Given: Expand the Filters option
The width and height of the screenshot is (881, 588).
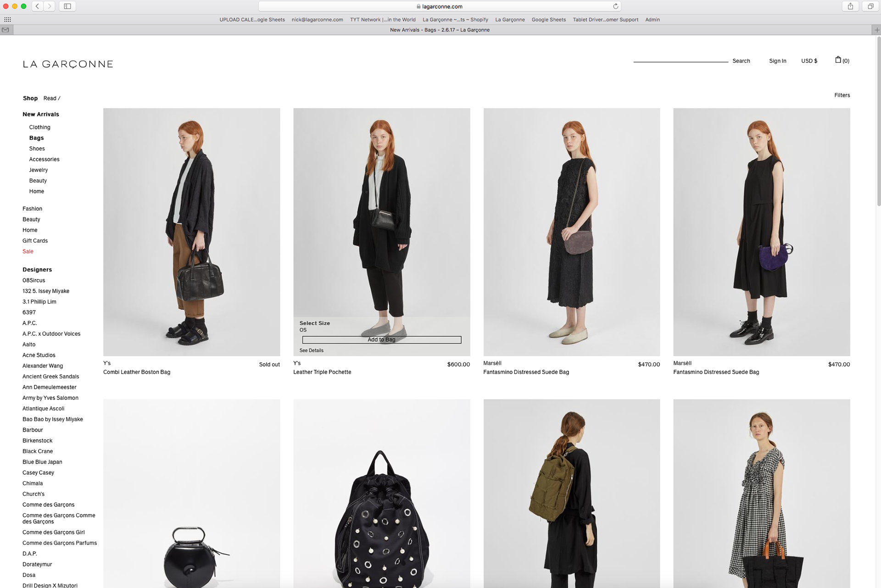Looking at the screenshot, I should pos(842,95).
